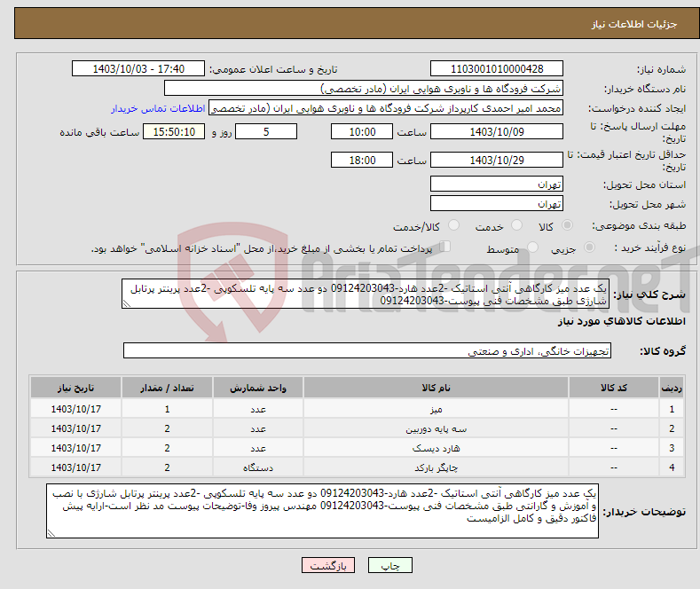The height and width of the screenshot is (589, 700).
Task: Click the طبقه بندی موضوعی label
Action: (x=639, y=226)
